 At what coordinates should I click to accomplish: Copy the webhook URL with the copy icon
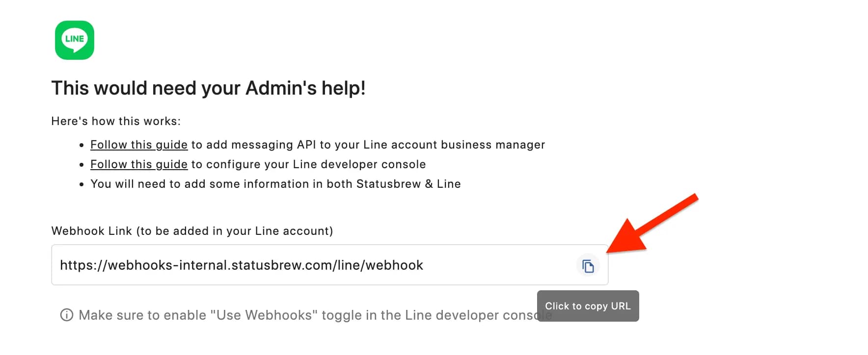click(588, 266)
